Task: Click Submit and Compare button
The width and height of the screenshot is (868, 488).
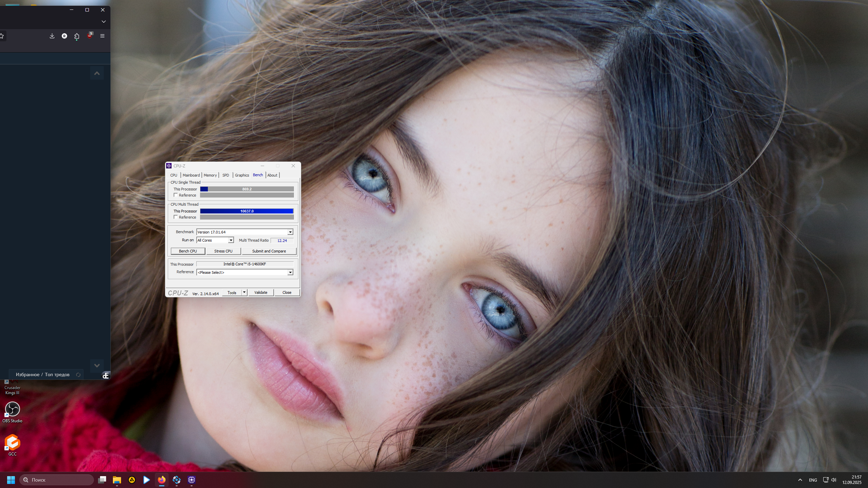Action: click(269, 251)
